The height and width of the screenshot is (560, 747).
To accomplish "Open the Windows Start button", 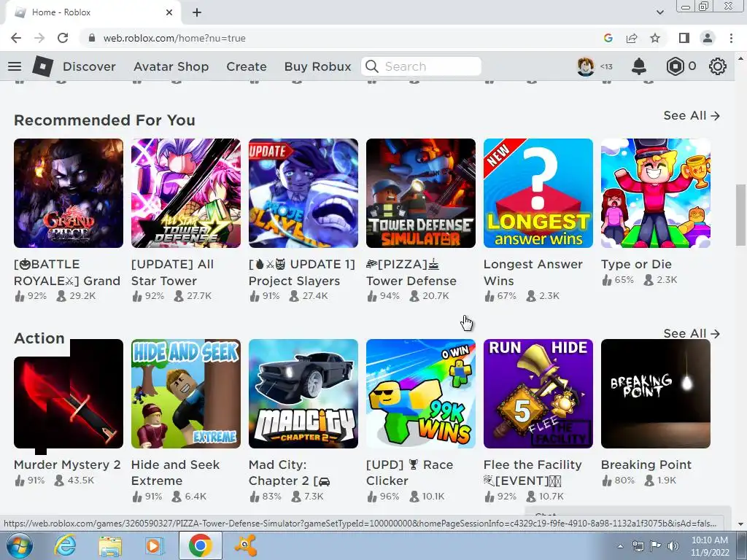I will coord(19,545).
